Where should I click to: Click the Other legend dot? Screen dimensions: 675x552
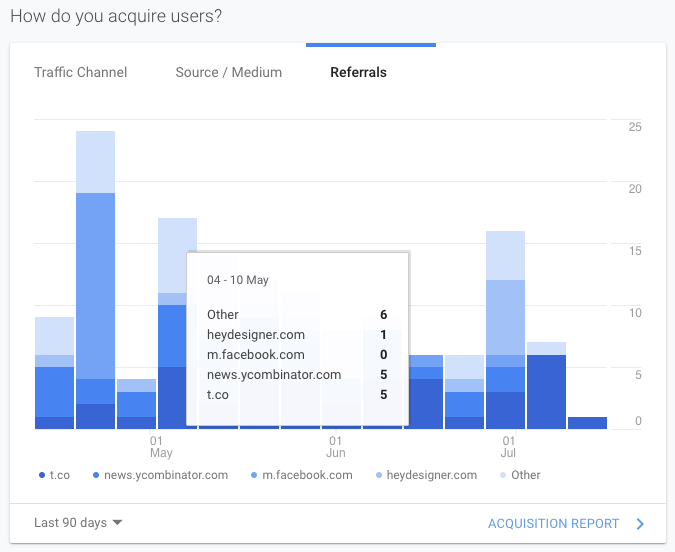click(503, 475)
